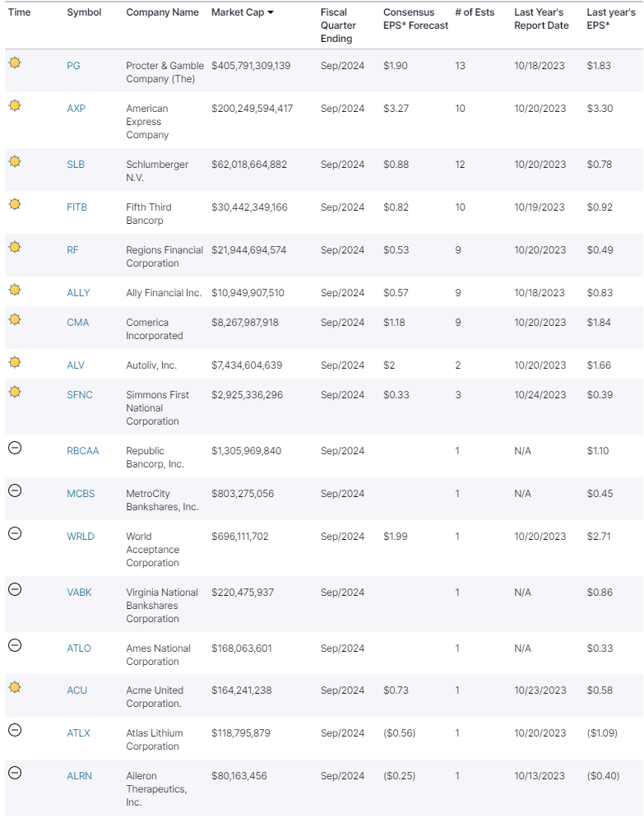Click the Last year's EPS* header
The height and width of the screenshot is (818, 644).
611,19
